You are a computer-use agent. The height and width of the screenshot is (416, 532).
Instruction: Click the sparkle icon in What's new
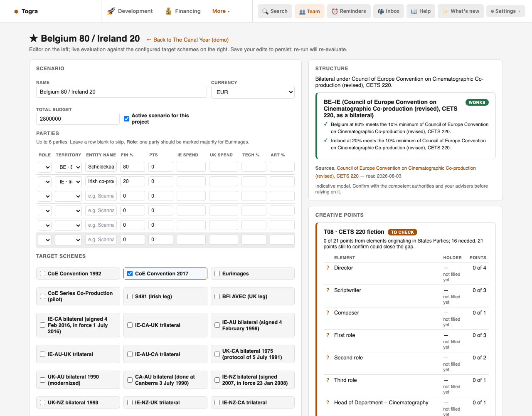coord(445,11)
